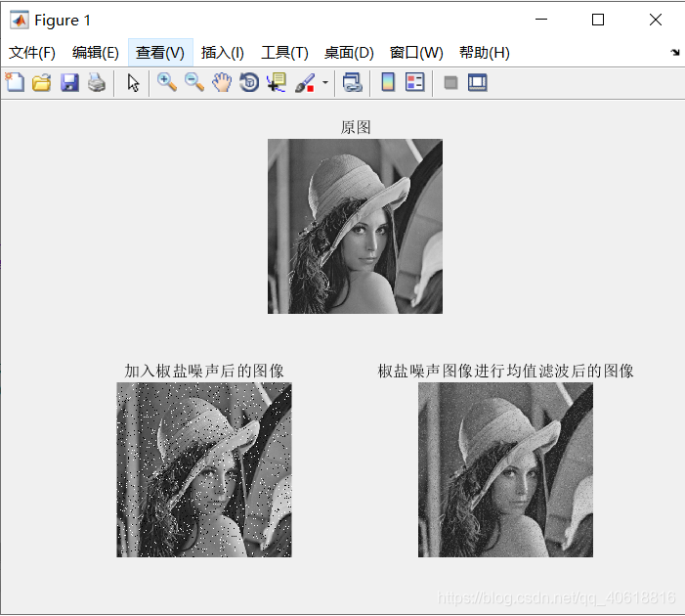Image resolution: width=685 pixels, height=616 pixels.
Task: Click the dock figure arrow at menu bar right
Action: coord(675,53)
